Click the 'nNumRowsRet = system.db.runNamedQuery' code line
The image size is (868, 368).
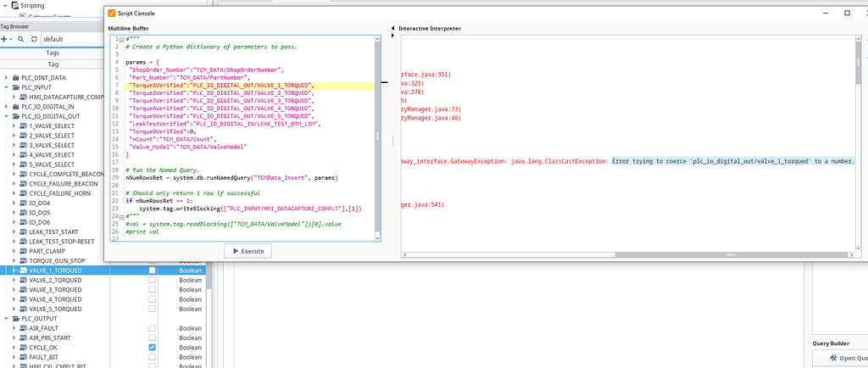click(x=231, y=178)
